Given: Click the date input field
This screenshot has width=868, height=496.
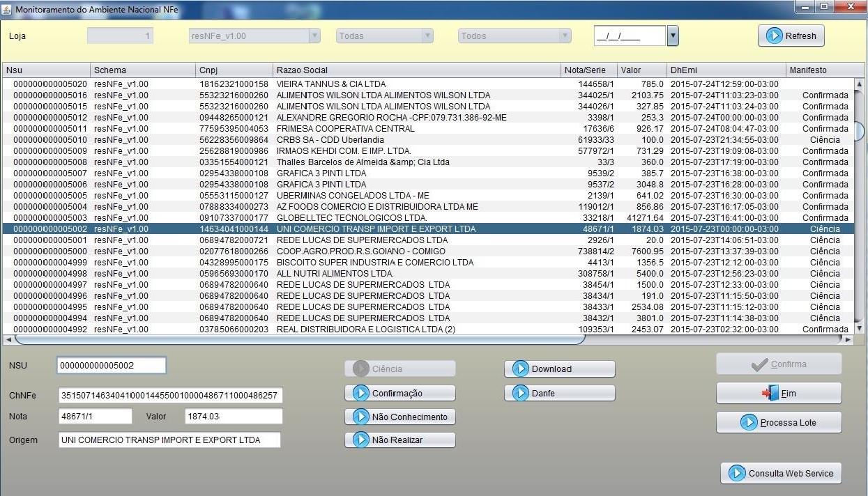Looking at the screenshot, I should coord(630,36).
